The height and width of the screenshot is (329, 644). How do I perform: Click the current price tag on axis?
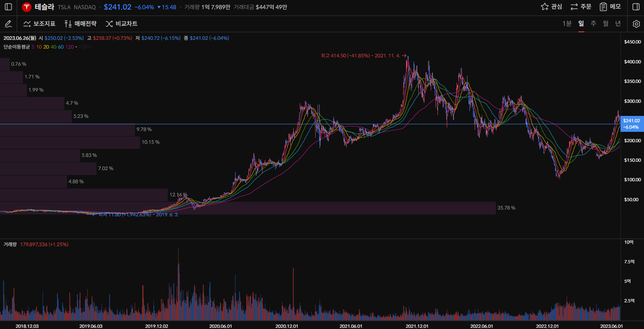[632, 124]
